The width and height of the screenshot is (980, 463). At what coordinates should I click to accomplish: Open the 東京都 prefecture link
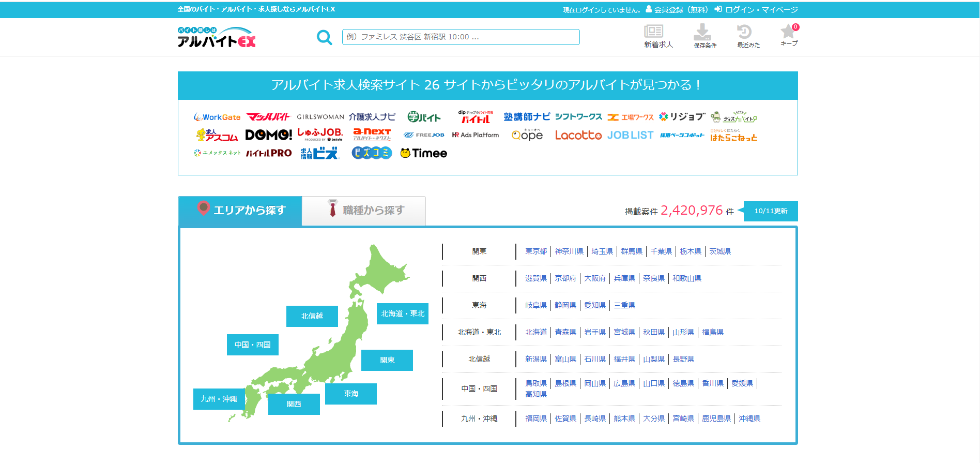536,251
